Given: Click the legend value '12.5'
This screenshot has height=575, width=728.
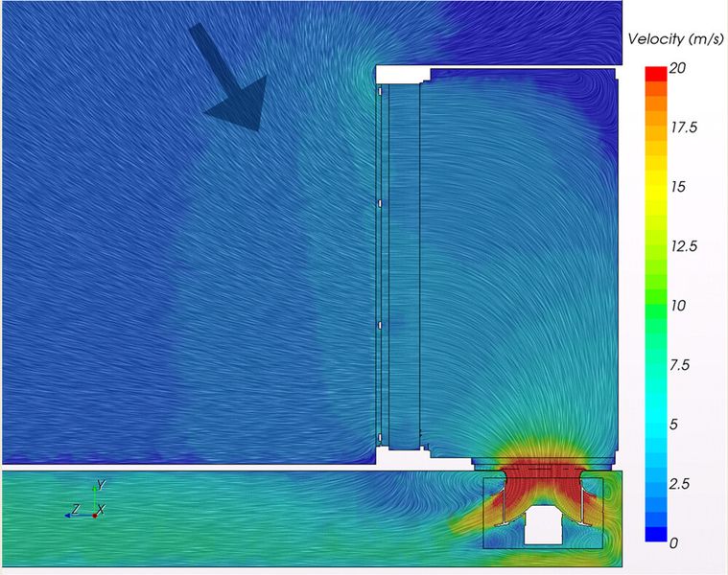Looking at the screenshot, I should (x=684, y=246).
